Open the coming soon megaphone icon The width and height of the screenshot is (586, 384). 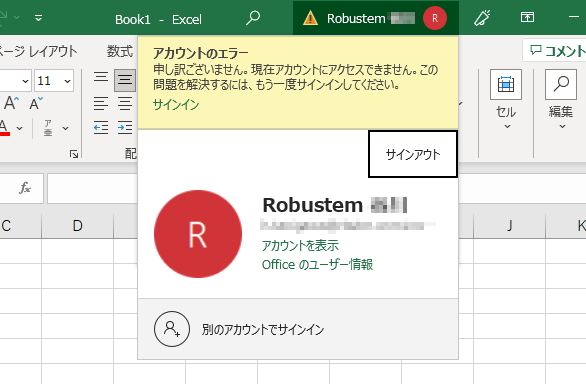[x=482, y=18]
